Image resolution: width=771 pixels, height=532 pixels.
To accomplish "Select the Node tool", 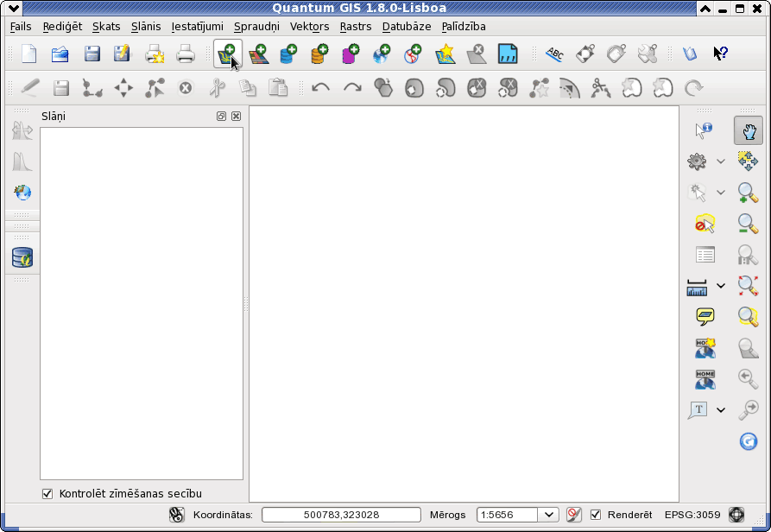I will pos(155,88).
